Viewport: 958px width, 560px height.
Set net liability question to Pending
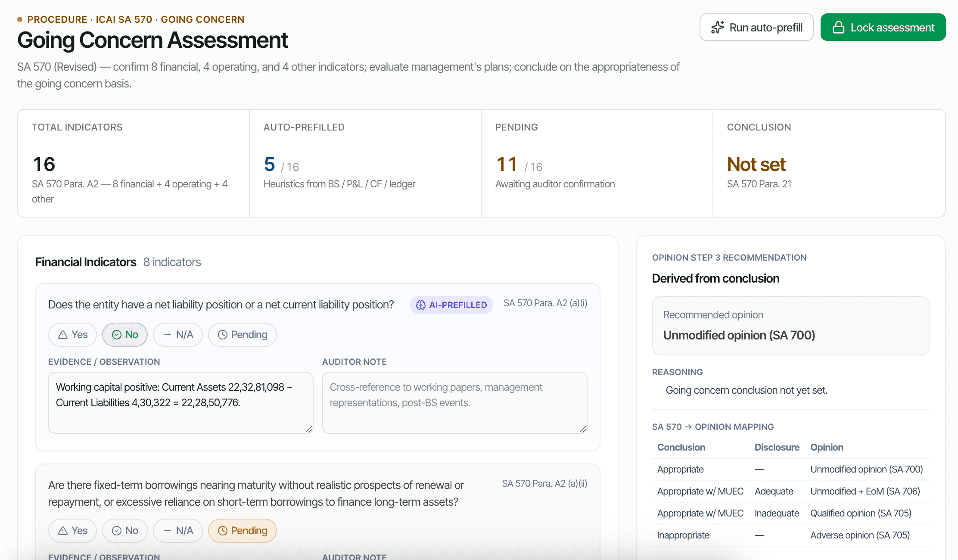(243, 335)
